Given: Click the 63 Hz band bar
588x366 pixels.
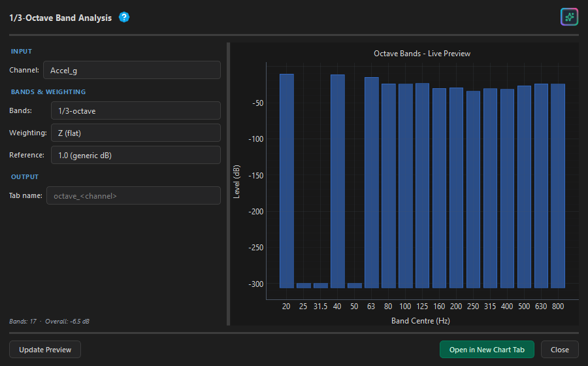Looking at the screenshot, I should coord(372,182).
